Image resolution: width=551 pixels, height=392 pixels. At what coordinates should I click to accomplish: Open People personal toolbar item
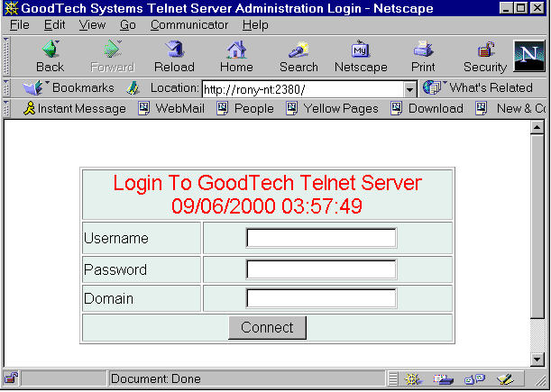(x=245, y=108)
